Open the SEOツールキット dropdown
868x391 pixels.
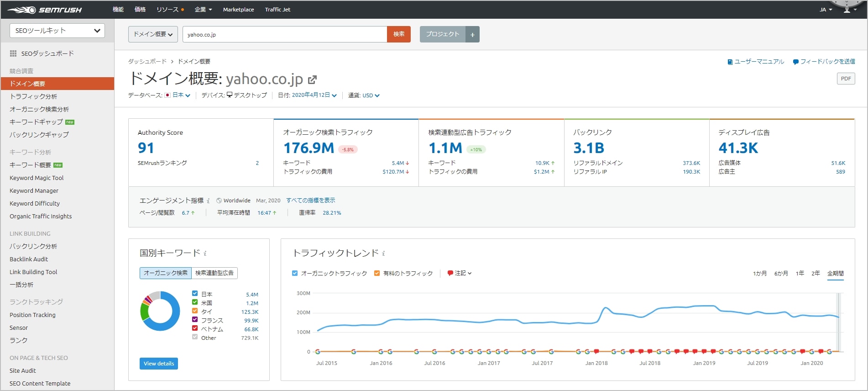[x=57, y=31]
